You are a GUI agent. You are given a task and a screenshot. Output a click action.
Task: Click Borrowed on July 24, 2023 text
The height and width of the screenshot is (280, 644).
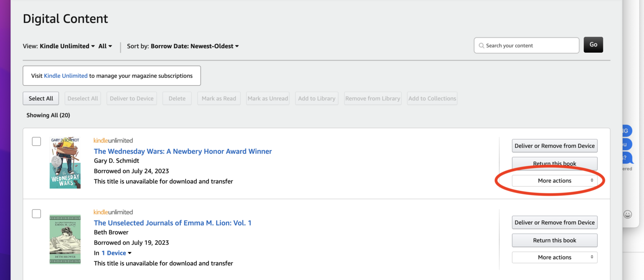(131, 171)
